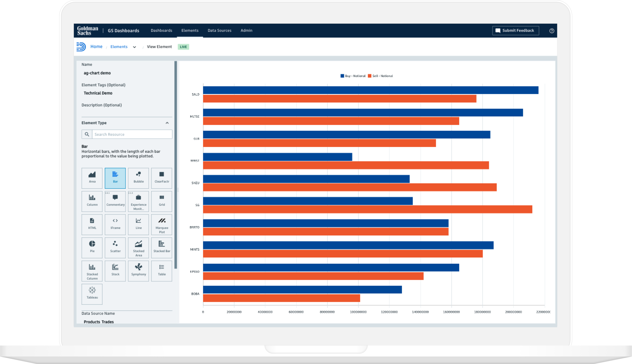Switch to the Admin tab
Image resolution: width=632 pixels, height=364 pixels.
pyautogui.click(x=246, y=30)
